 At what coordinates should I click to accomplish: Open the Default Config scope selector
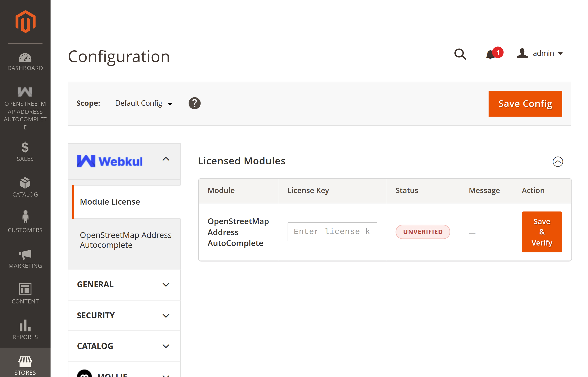144,103
